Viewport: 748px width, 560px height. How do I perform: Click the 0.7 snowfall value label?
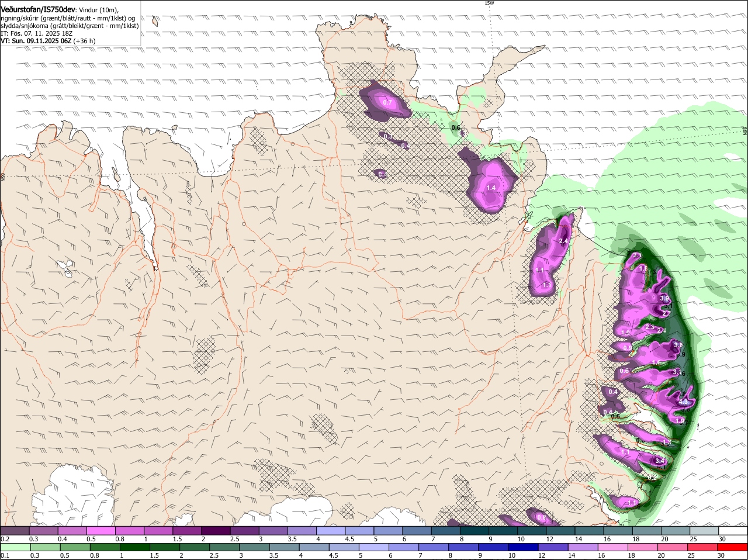tap(387, 102)
